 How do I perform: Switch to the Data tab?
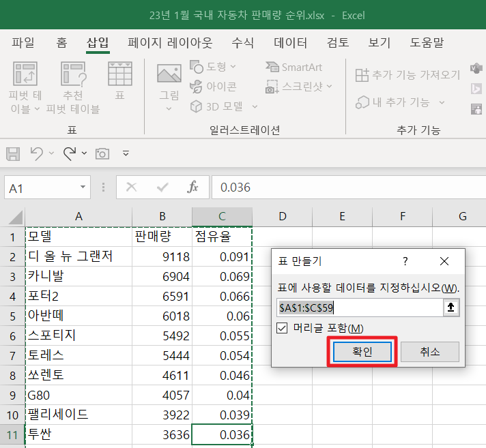[290, 42]
